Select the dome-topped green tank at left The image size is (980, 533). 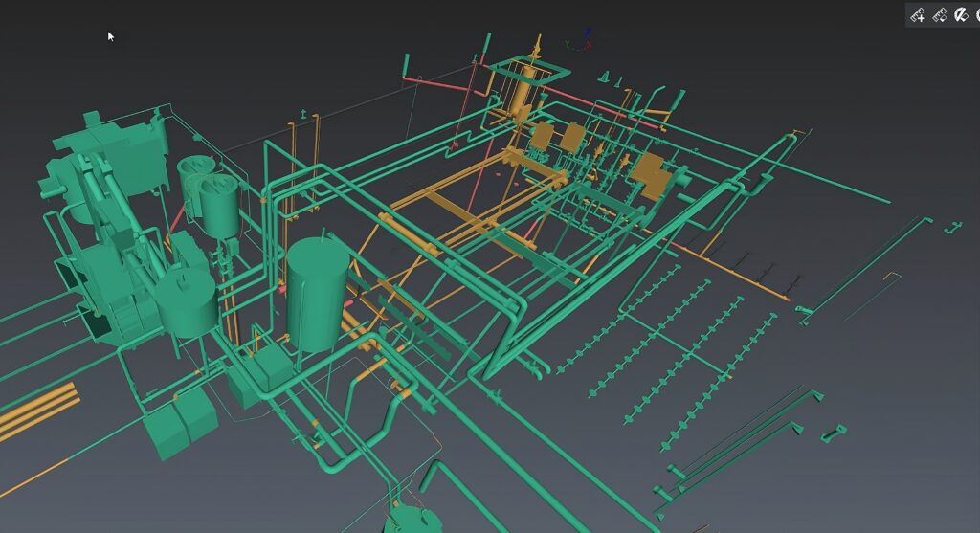pos(187,301)
